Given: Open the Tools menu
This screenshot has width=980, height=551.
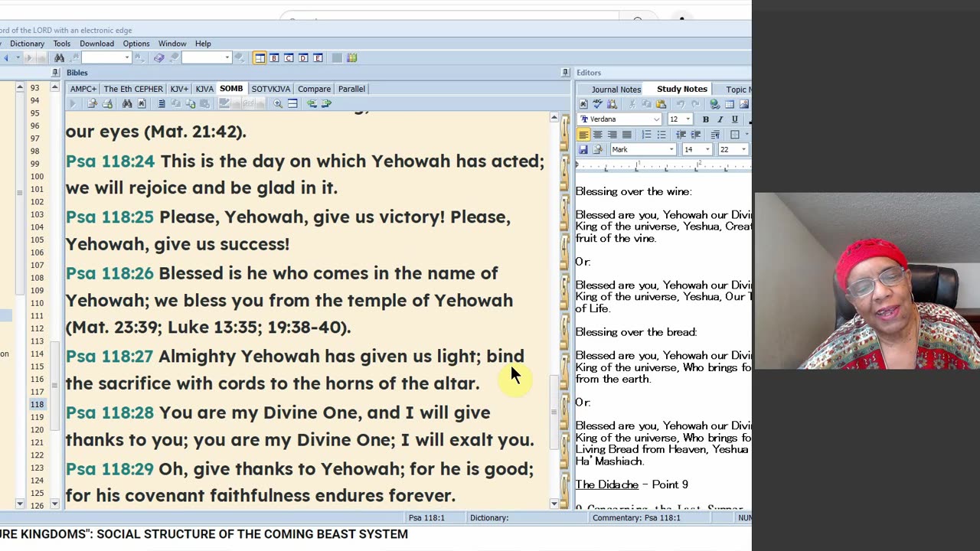Looking at the screenshot, I should (62, 44).
